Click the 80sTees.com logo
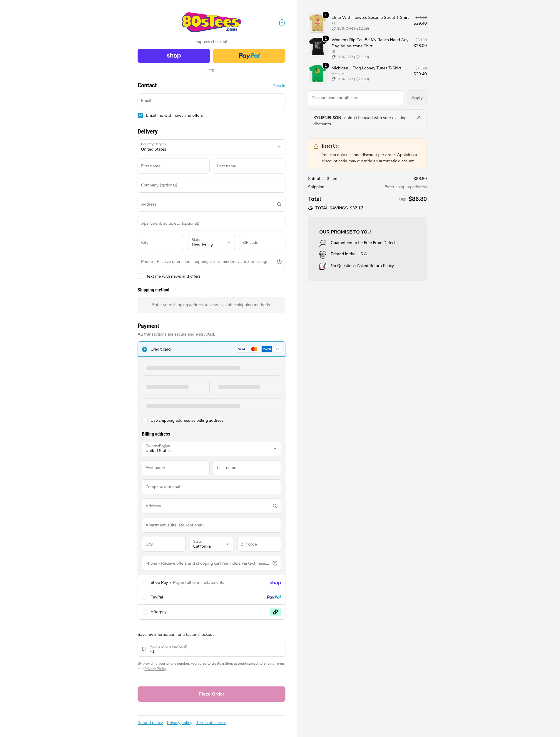This screenshot has height=737, width=560. [x=211, y=22]
